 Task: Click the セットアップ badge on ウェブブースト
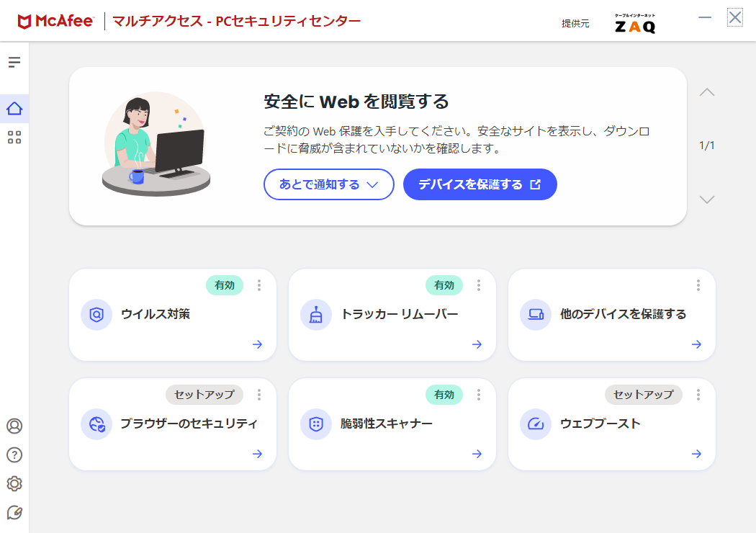click(644, 395)
